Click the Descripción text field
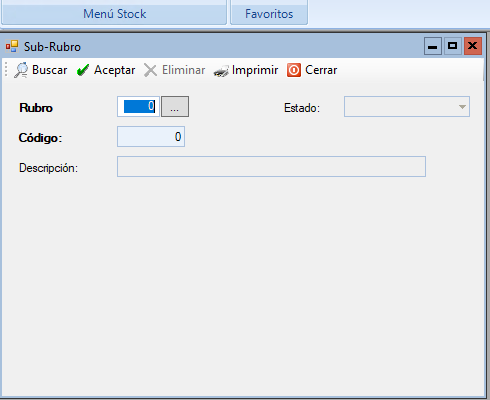 (271, 167)
